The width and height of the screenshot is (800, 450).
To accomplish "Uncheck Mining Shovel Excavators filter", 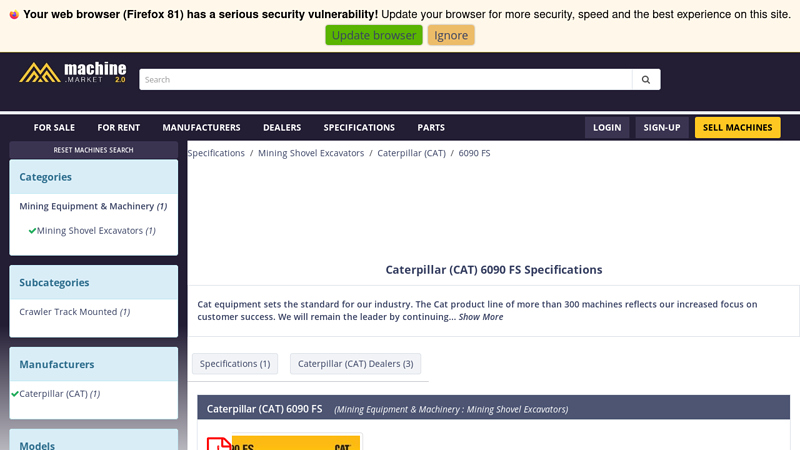I will click(92, 231).
